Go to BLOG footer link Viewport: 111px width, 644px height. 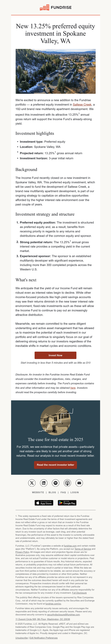52,492
